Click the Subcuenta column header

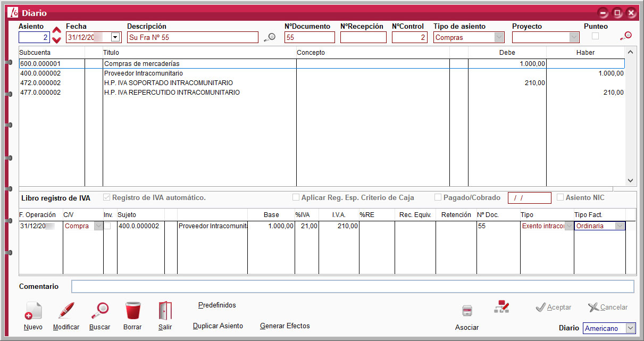[52, 53]
